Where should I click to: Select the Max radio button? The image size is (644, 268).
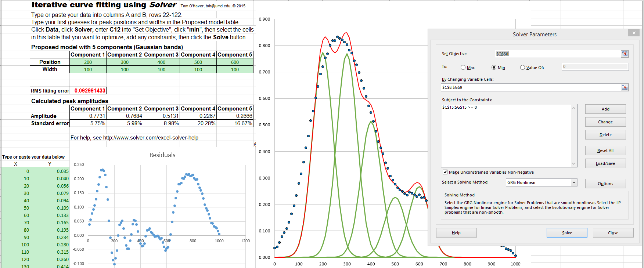pos(463,68)
